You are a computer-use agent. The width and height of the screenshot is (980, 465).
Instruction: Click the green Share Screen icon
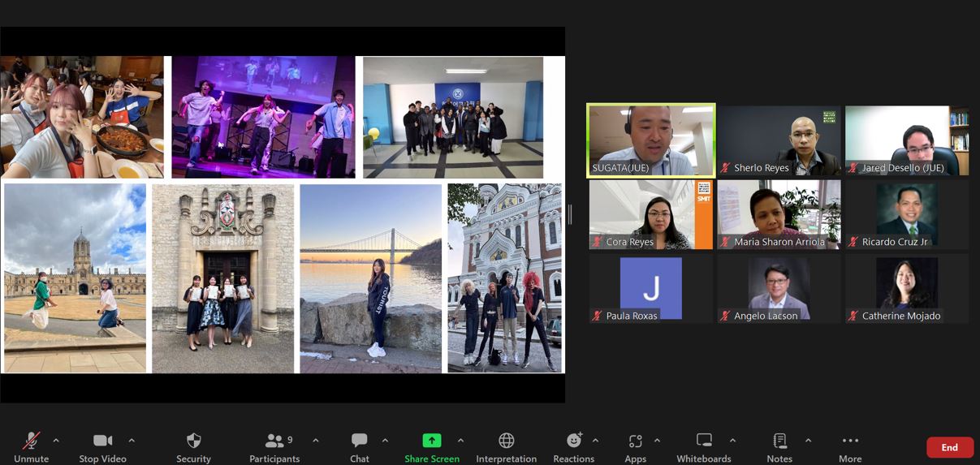coord(432,441)
